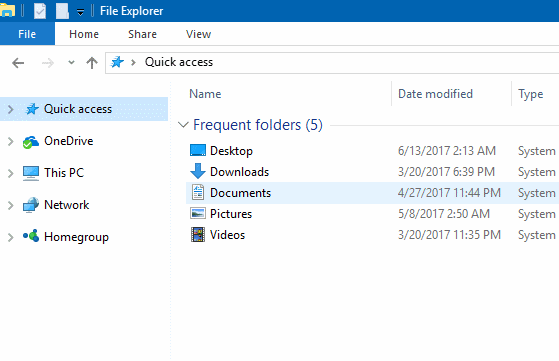Open the recent locations dropdown arrow
This screenshot has height=361, width=559.
(71, 63)
